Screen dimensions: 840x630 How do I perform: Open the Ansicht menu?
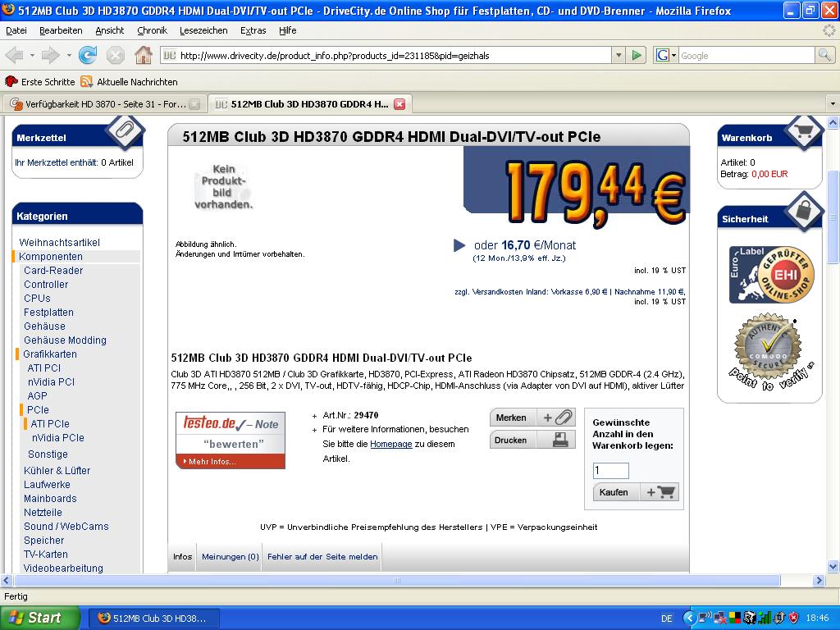110,30
